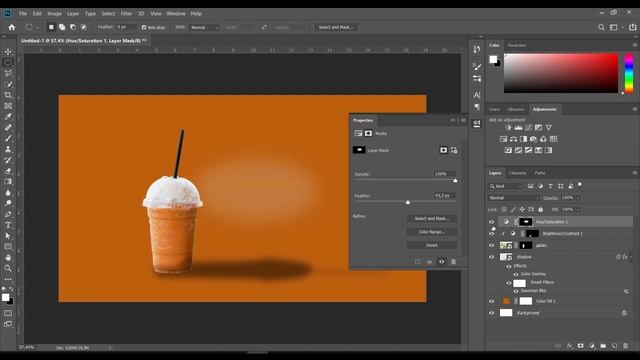Switch to the Channels tab
The width and height of the screenshot is (640, 360).
point(518,173)
